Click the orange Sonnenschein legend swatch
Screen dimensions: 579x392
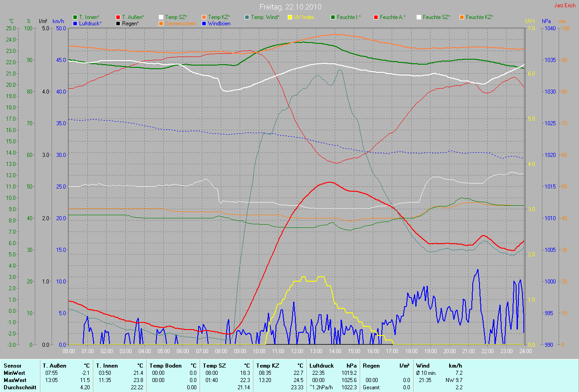pyautogui.click(x=161, y=24)
